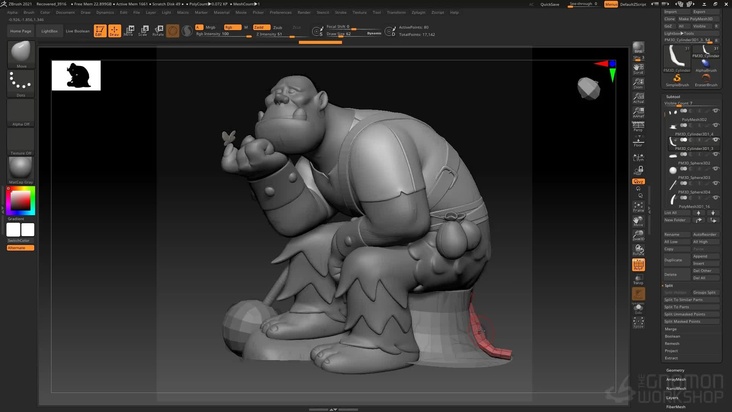Open the MatCap Gray material selector
The height and width of the screenshot is (412, 732).
(x=21, y=170)
